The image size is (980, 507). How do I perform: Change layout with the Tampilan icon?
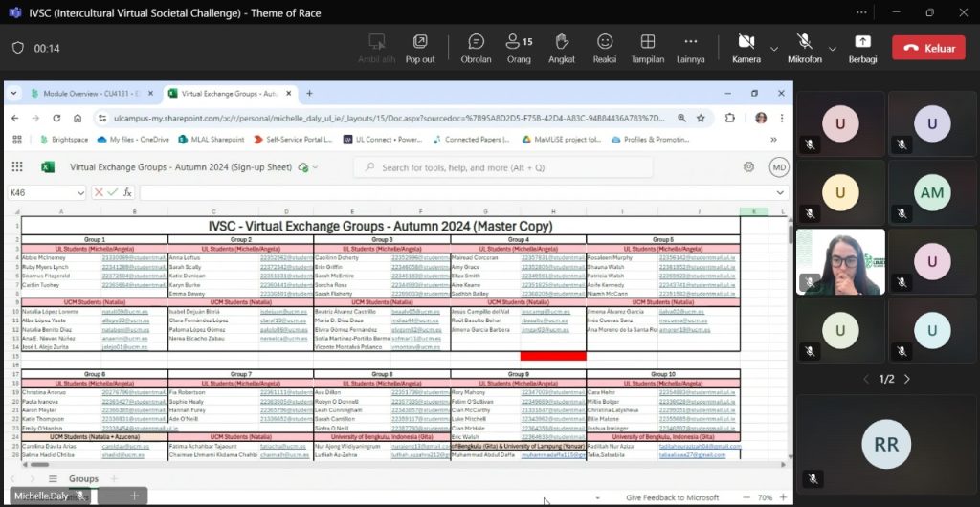click(648, 47)
